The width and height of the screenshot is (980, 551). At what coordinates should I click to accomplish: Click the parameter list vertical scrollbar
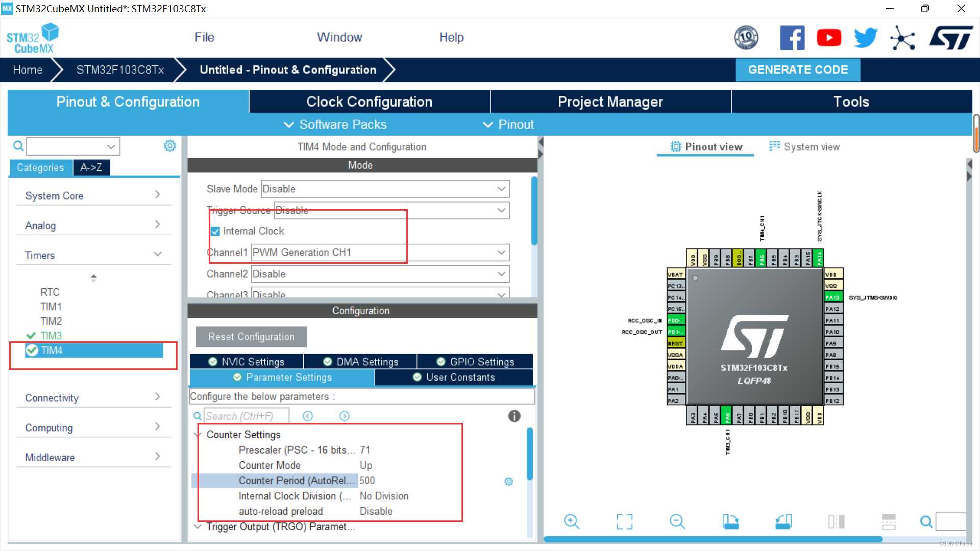point(529,454)
